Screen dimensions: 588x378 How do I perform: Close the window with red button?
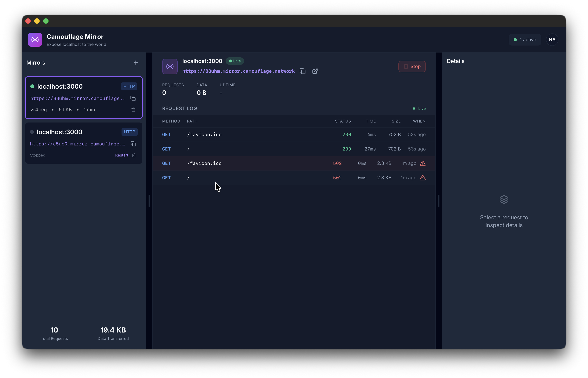(28, 21)
